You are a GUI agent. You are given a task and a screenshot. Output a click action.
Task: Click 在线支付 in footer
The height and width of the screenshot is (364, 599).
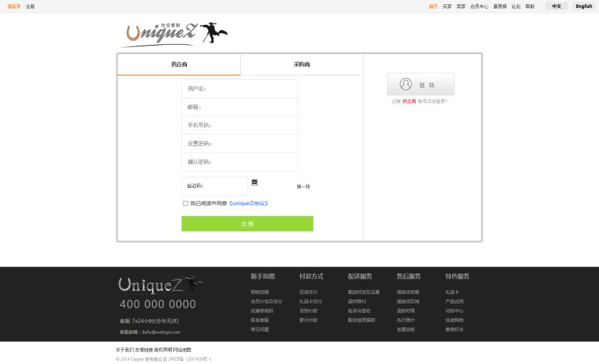point(308,292)
